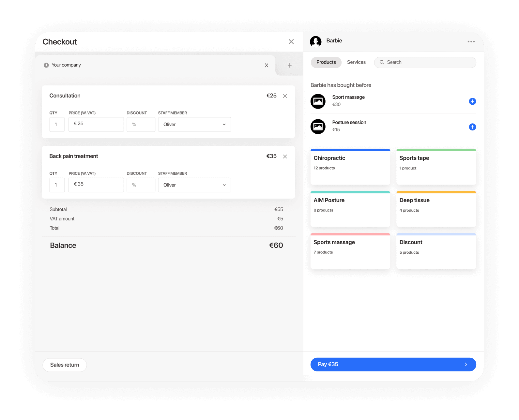Close the Your company tab
The width and height of the screenshot is (519, 420).
click(x=267, y=65)
